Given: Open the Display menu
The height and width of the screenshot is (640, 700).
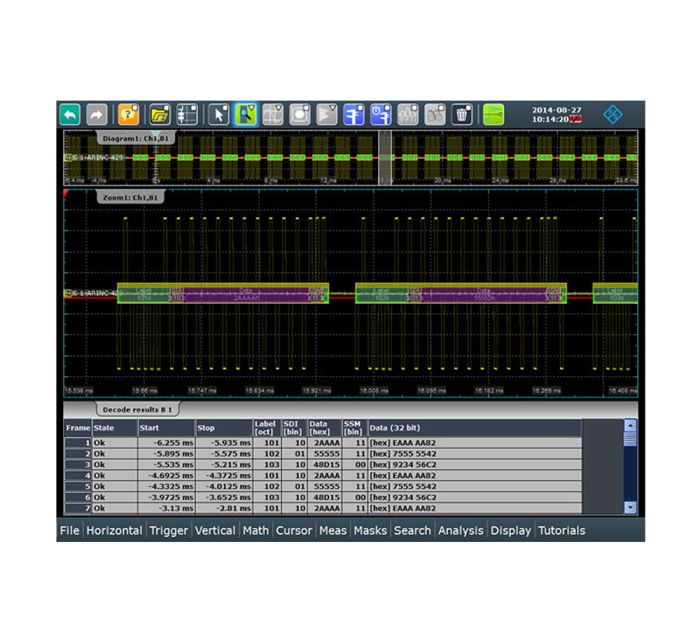Looking at the screenshot, I should click(511, 531).
